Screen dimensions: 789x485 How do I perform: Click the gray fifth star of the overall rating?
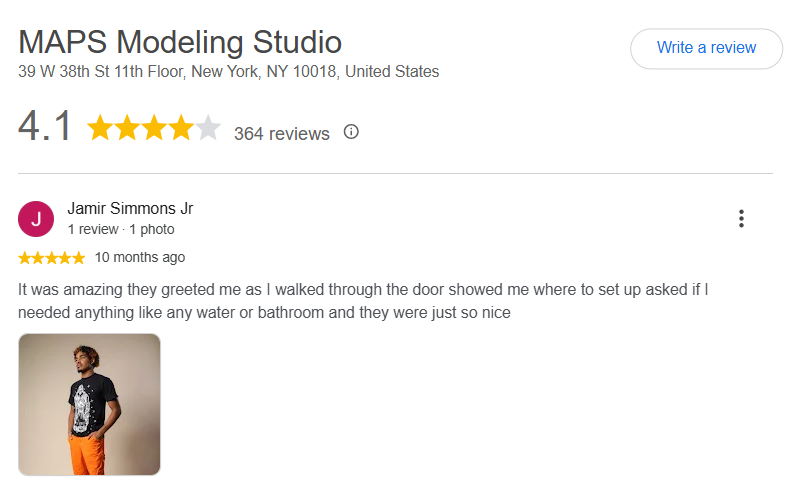(x=208, y=127)
